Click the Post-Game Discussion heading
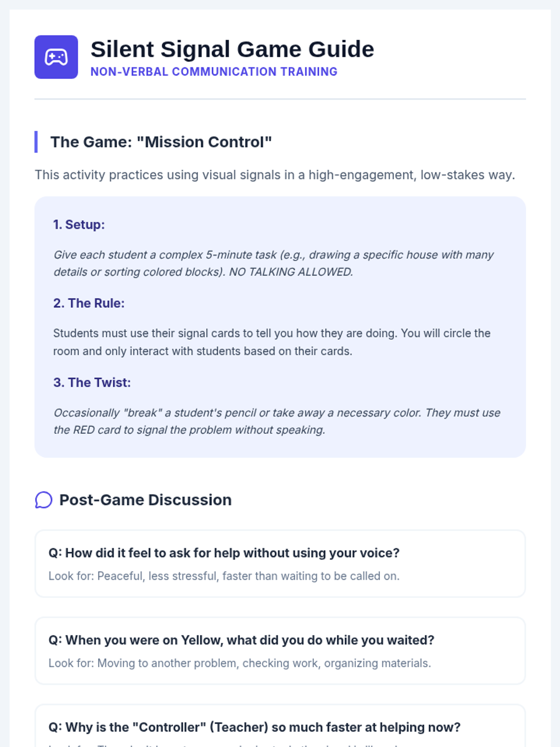 coord(145,500)
